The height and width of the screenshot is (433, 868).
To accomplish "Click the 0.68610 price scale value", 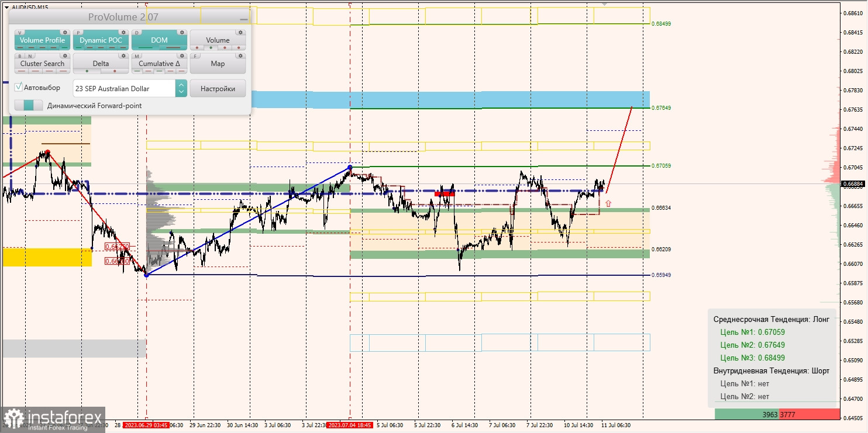I will point(854,13).
